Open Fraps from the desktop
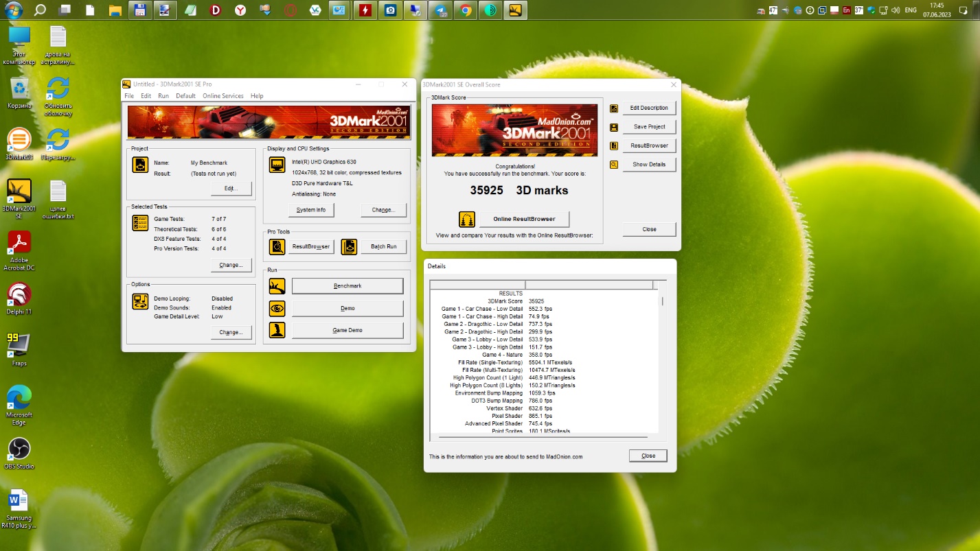The height and width of the screenshot is (551, 980). coord(19,345)
